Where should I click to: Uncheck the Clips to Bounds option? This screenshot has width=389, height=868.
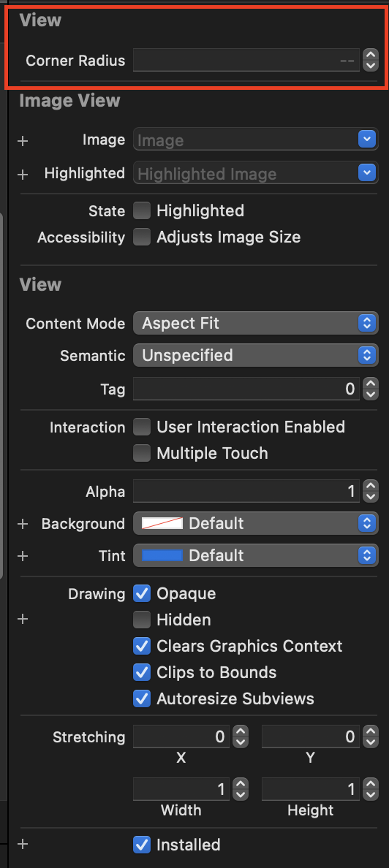pyautogui.click(x=142, y=673)
